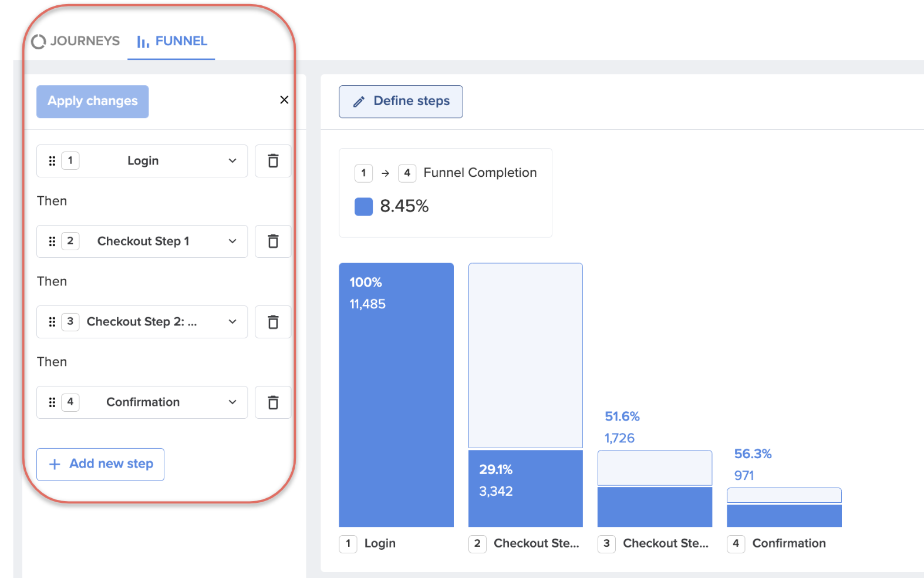Expand the Checkout Step 2 dropdown chevron
The image size is (924, 578).
click(x=232, y=322)
